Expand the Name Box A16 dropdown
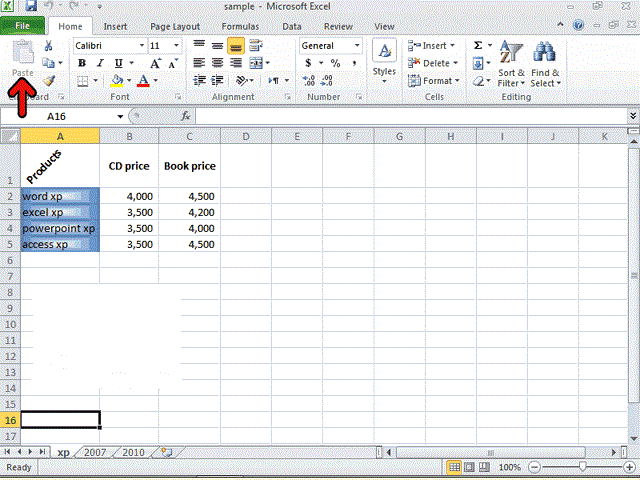640x480 pixels. pos(120,117)
